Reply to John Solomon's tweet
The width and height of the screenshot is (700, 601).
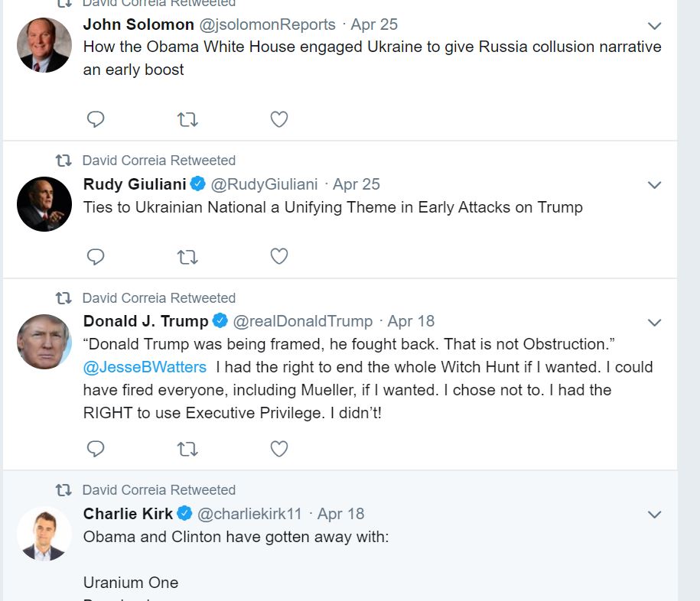pyautogui.click(x=96, y=119)
